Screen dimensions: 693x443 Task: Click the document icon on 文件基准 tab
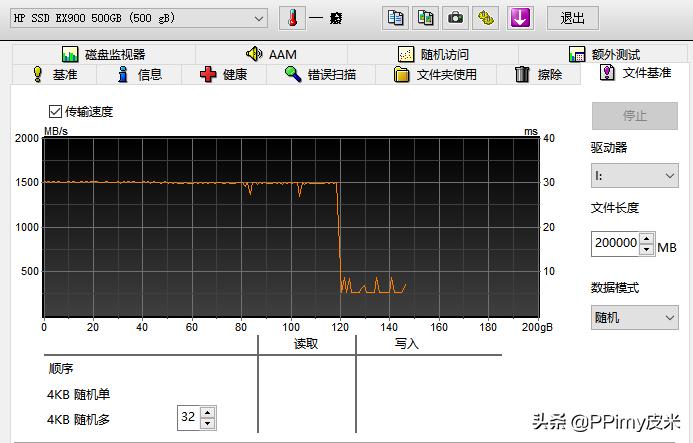(x=607, y=73)
